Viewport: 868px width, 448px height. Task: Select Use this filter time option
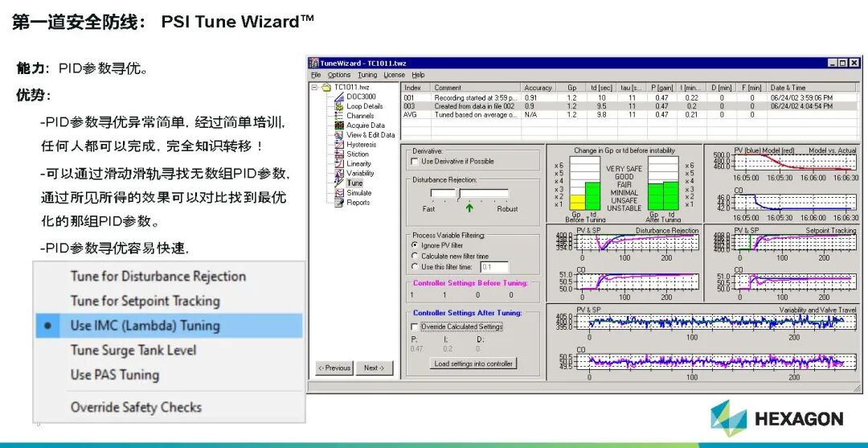pyautogui.click(x=415, y=266)
